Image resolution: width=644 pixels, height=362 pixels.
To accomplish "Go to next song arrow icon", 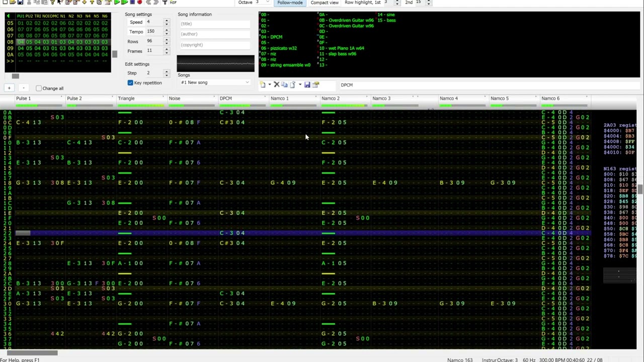I will pos(155,2).
